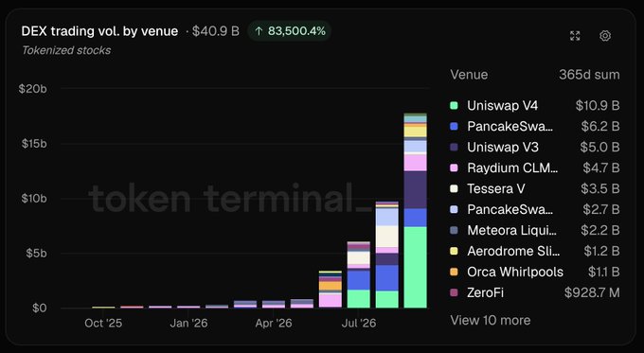The height and width of the screenshot is (353, 644).
Task: Click the $2.2 B value
Action: (600, 230)
